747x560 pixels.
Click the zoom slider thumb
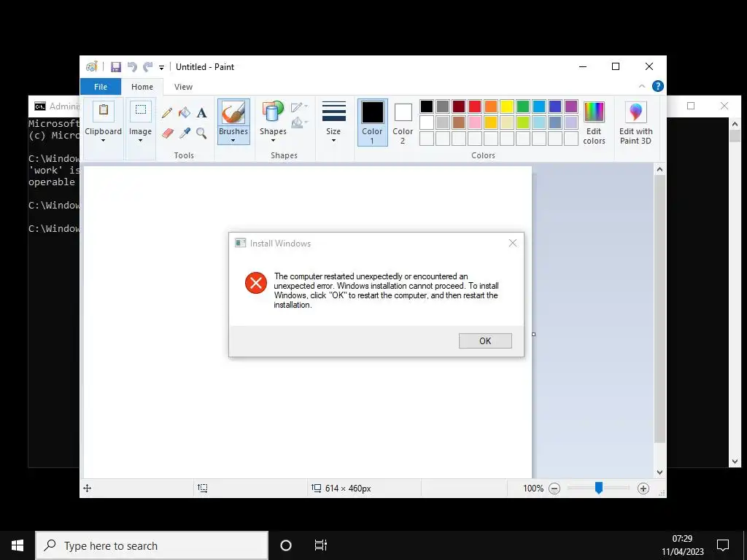coord(599,488)
